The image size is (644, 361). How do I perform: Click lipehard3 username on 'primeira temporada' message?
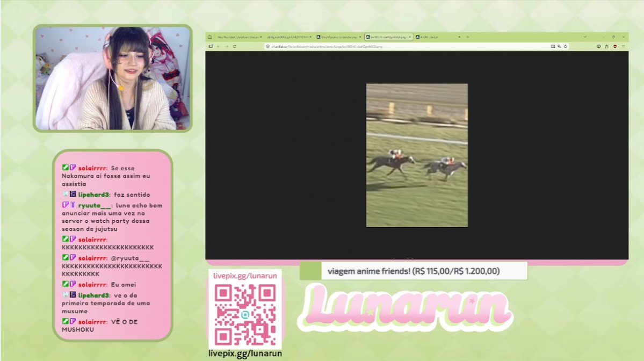coord(93,295)
